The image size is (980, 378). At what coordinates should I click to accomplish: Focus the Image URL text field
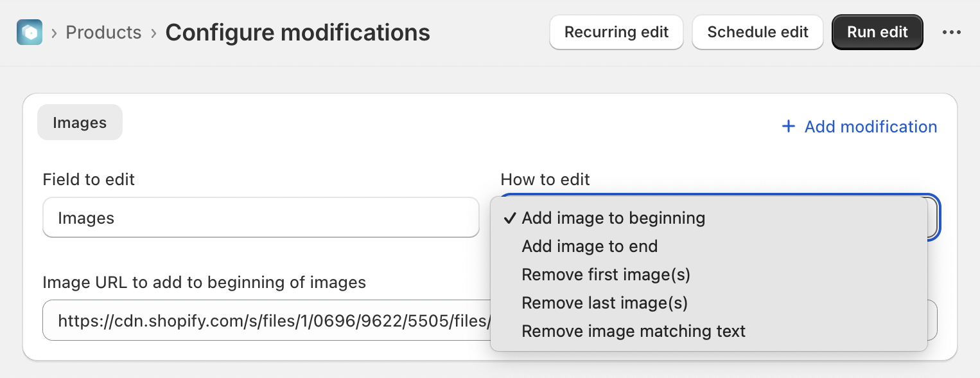point(263,319)
